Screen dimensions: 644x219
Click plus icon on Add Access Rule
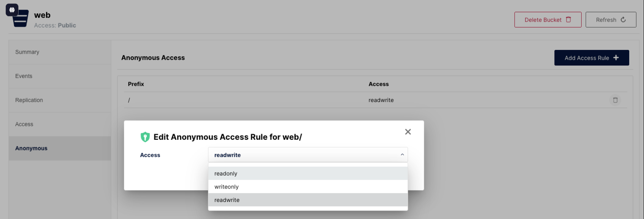[x=616, y=58]
